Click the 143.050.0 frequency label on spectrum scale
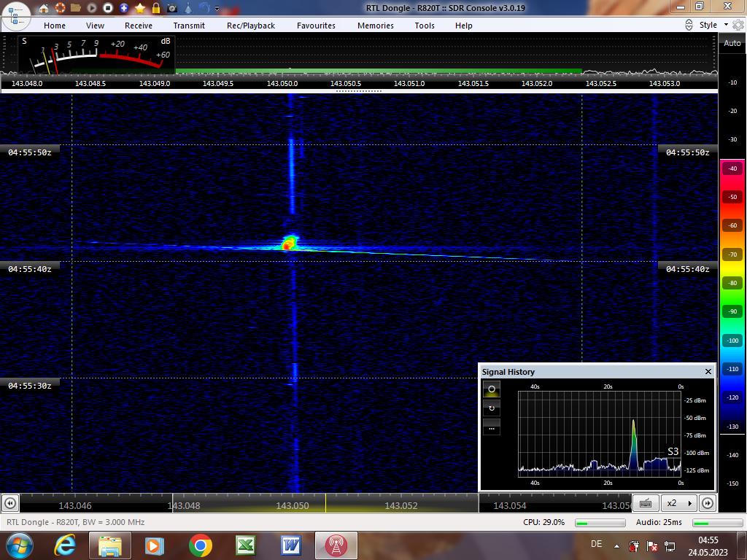This screenshot has height=560, width=747. click(282, 83)
